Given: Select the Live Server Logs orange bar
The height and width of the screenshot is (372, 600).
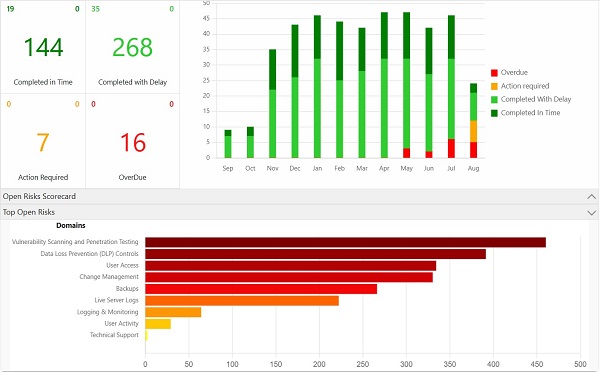Looking at the screenshot, I should coord(242,301).
